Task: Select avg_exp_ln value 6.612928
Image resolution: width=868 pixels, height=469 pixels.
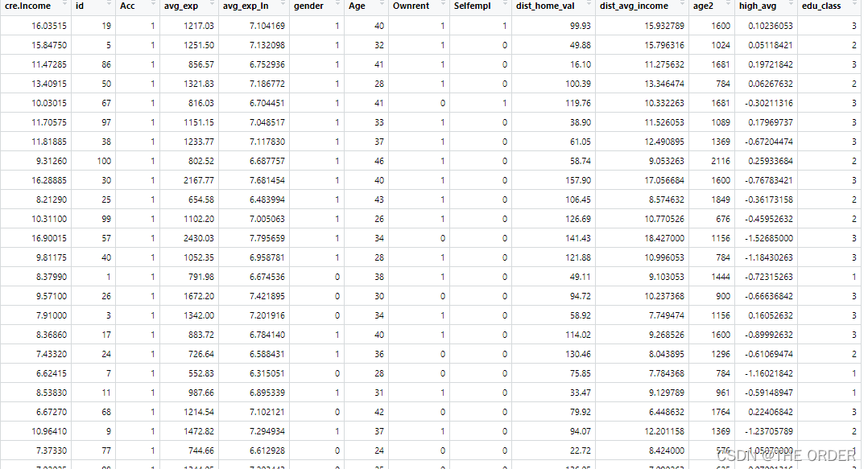Action: [267, 451]
